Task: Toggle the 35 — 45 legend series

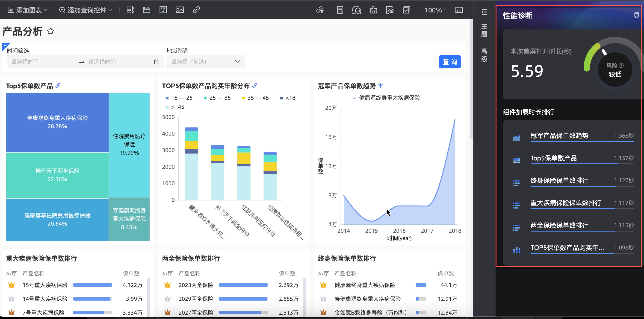Action: (x=255, y=98)
